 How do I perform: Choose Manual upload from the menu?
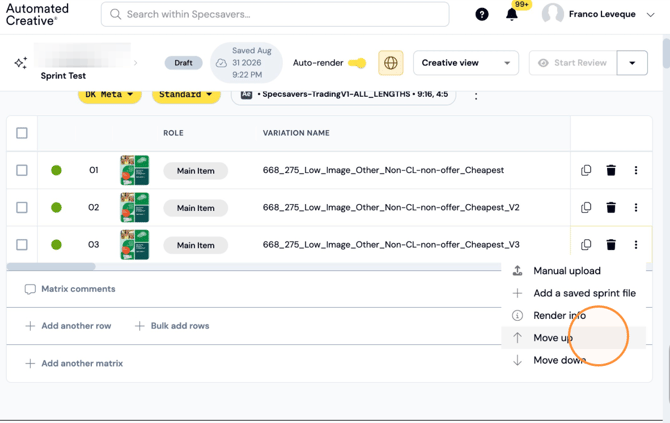573,270
